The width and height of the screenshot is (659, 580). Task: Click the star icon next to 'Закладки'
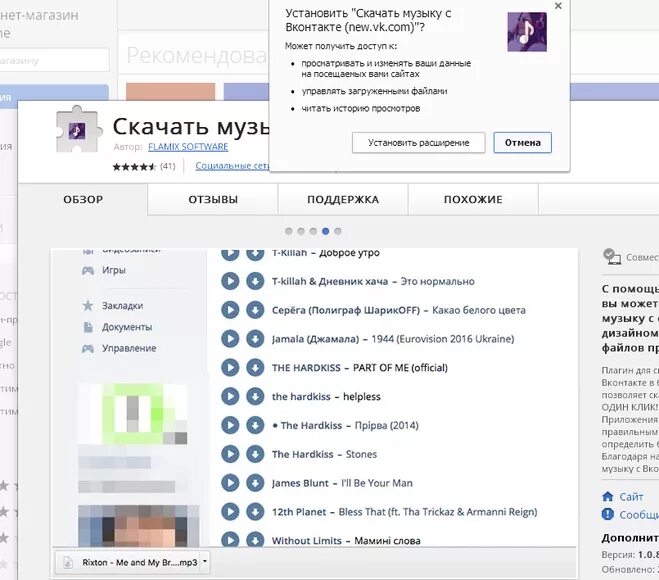(x=88, y=306)
